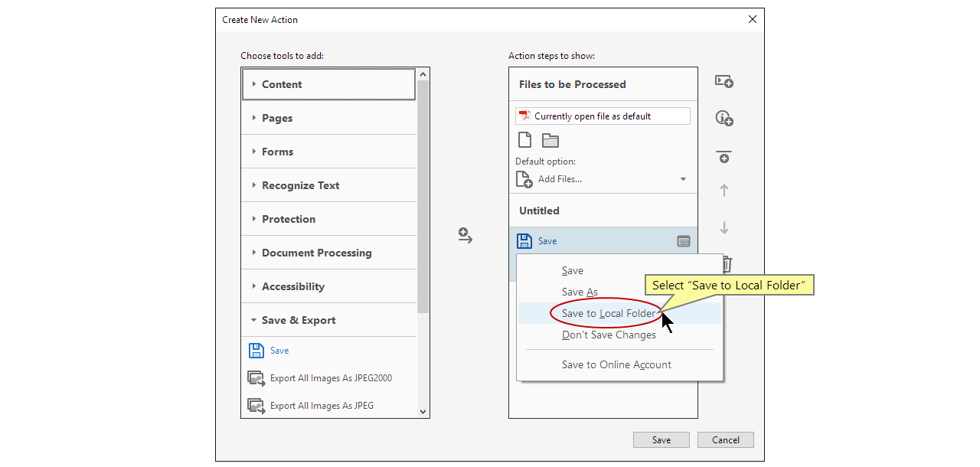This screenshot has width=980, height=467.
Task: Move the selected step down
Action: tap(724, 227)
